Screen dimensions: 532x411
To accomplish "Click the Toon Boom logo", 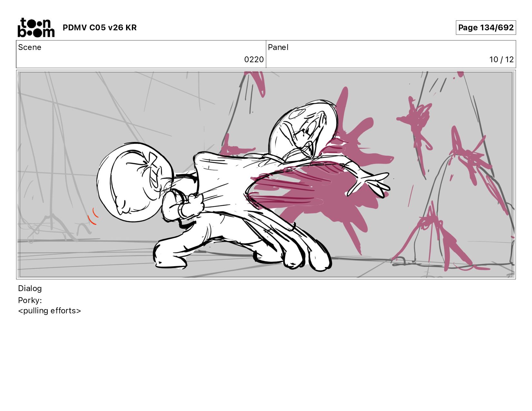I will [36, 27].
